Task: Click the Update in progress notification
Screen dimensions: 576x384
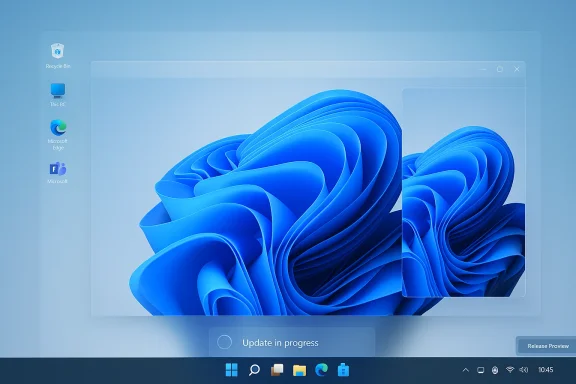Action: pyautogui.click(x=292, y=342)
